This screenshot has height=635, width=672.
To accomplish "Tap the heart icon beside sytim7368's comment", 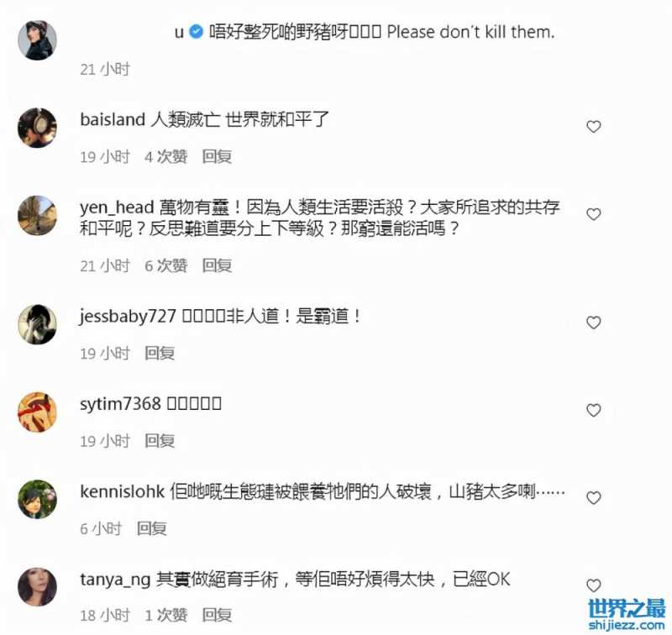I will click(x=594, y=411).
